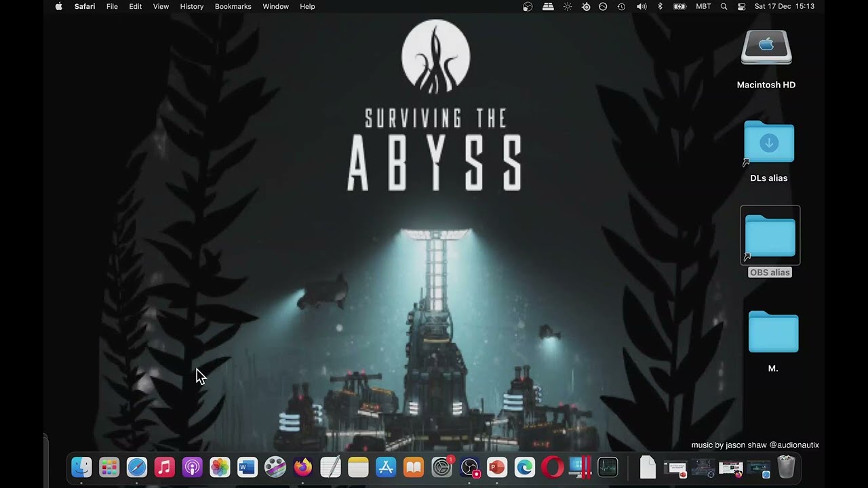Open the first minimized window thumbnail in Dock
This screenshot has height=488, width=868.
pyautogui.click(x=675, y=467)
